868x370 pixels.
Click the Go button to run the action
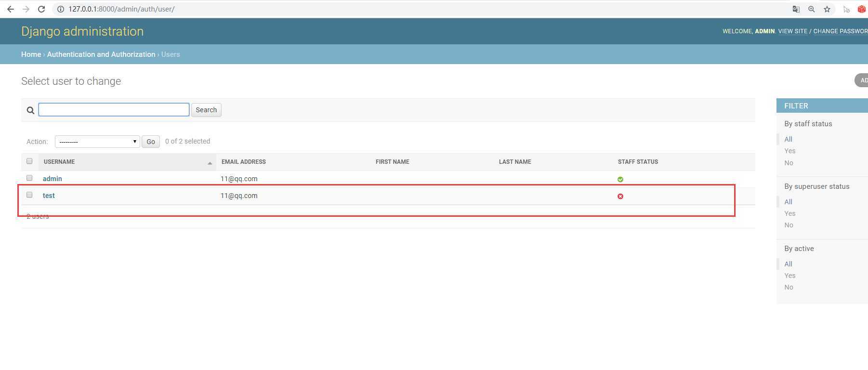click(x=151, y=142)
